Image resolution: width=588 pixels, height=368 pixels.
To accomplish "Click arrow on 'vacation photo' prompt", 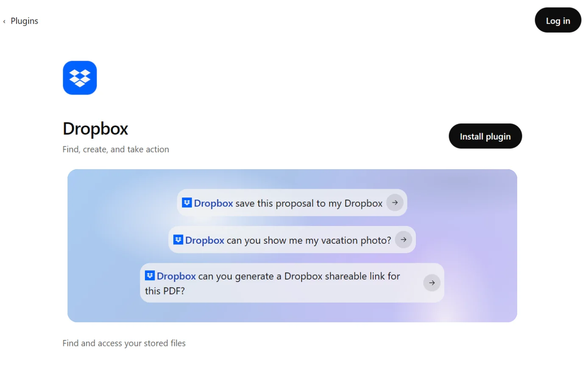I will pyautogui.click(x=404, y=240).
